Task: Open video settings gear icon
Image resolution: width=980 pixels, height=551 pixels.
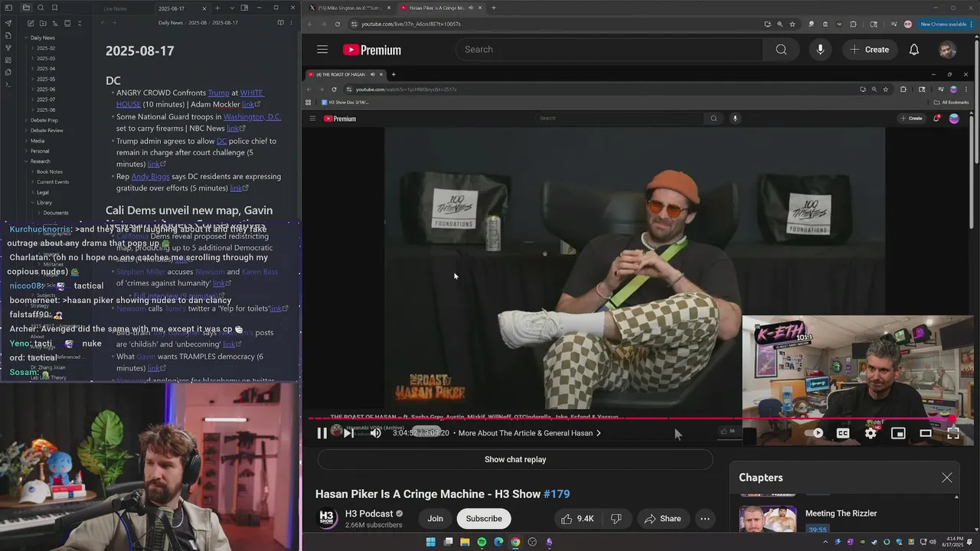Action: pos(871,433)
